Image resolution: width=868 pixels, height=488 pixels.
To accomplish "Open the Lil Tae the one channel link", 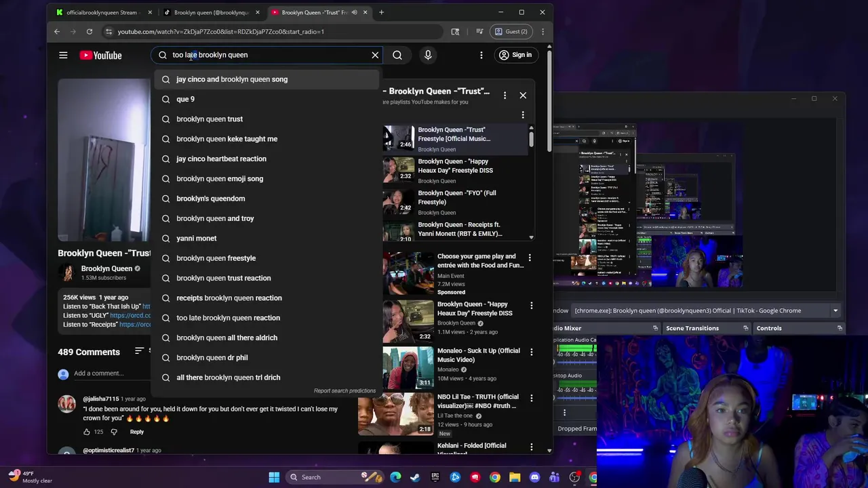I will pos(454,415).
